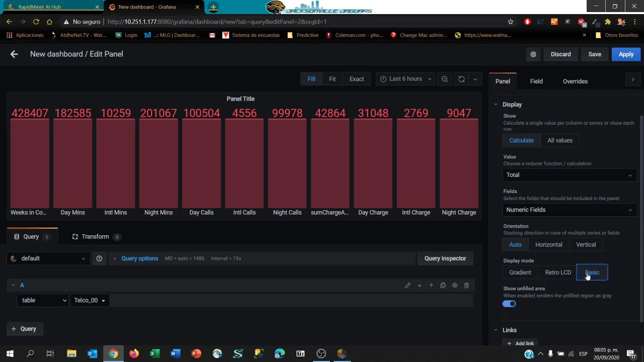Select Calculate show option
The image size is (644, 362).
tap(521, 140)
